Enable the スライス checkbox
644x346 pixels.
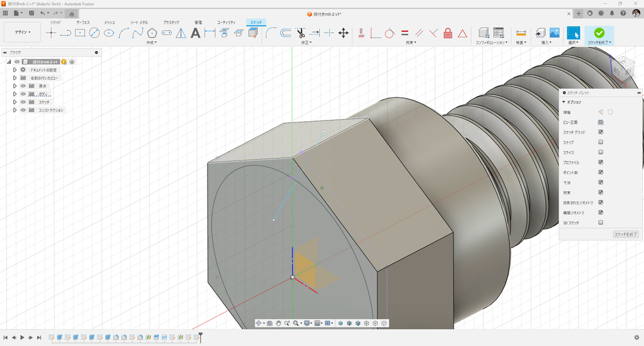click(x=600, y=152)
